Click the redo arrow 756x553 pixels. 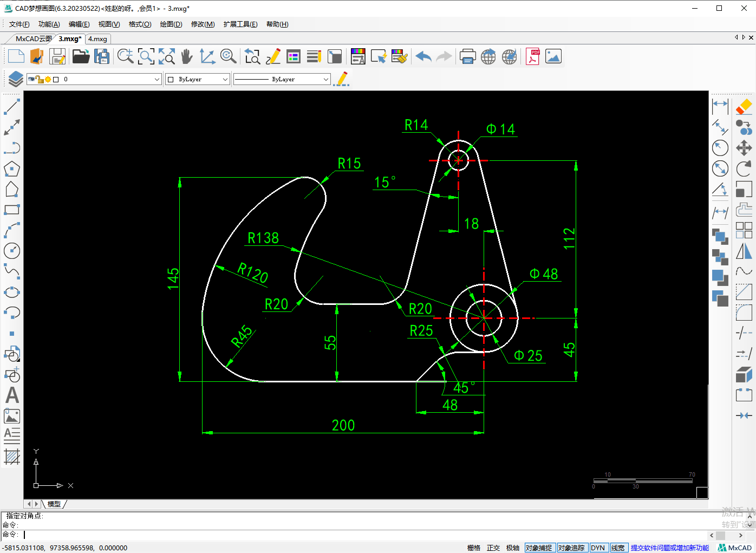[444, 56]
